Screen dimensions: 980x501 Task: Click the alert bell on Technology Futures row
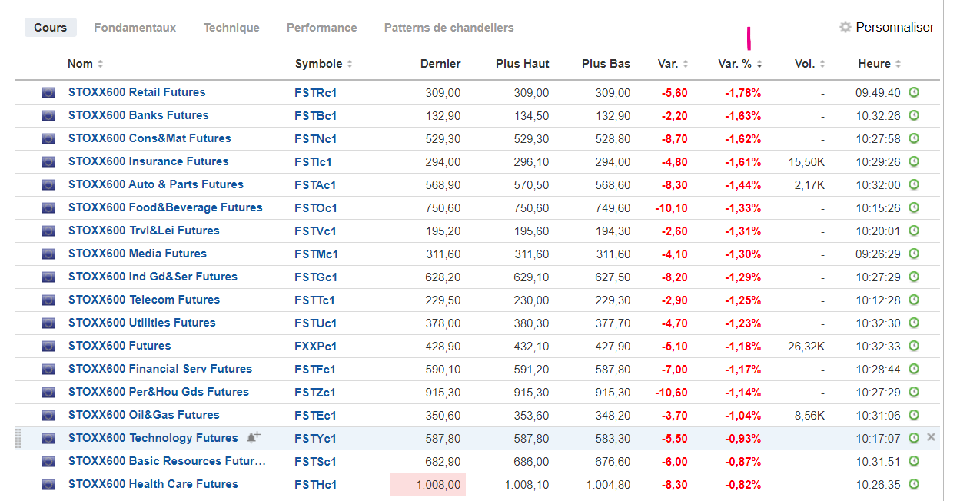pyautogui.click(x=253, y=438)
